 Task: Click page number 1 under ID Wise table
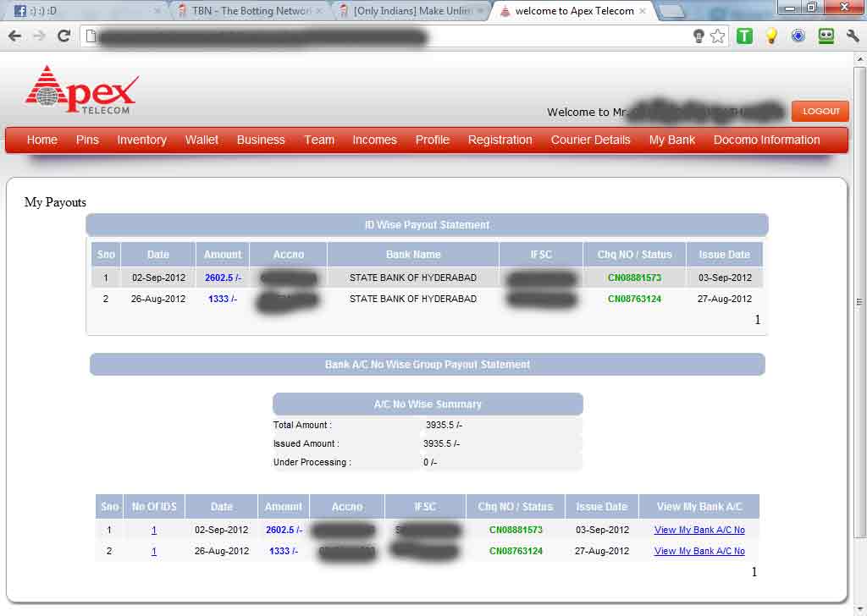[x=758, y=319]
